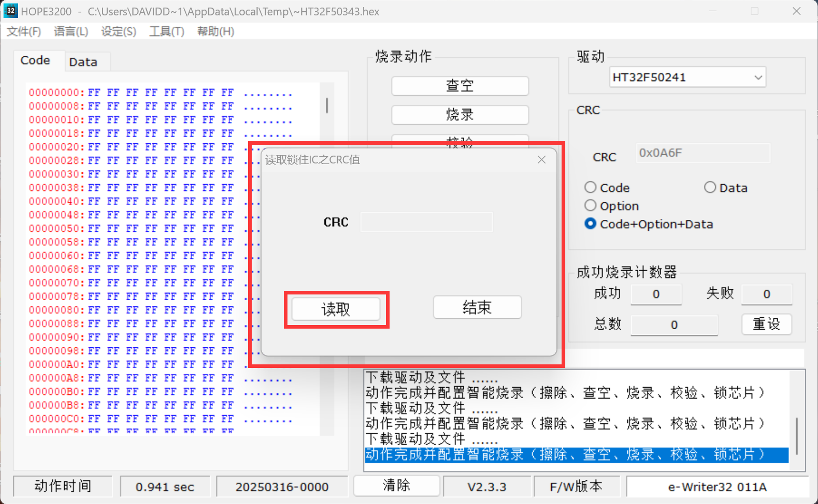Click the 结束 button in dialog
The width and height of the screenshot is (818, 504).
tap(477, 307)
